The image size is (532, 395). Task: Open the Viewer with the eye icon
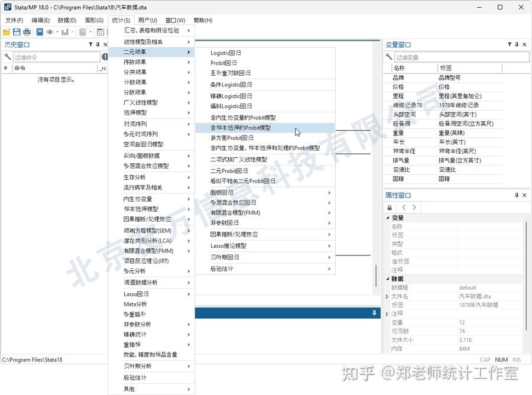tap(49, 33)
